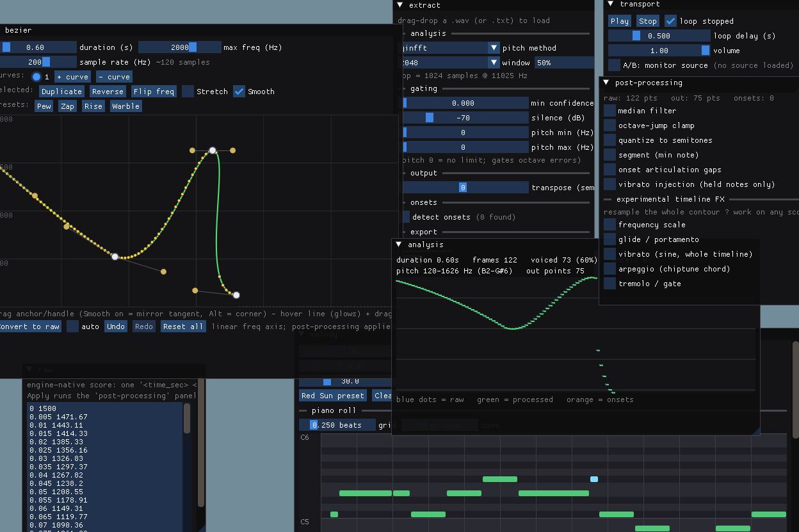
Task: Toggle the loop stopped checkbox
Action: point(670,21)
